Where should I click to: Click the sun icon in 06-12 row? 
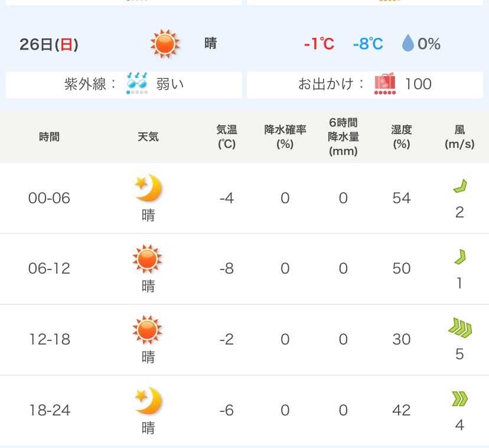coord(147,259)
